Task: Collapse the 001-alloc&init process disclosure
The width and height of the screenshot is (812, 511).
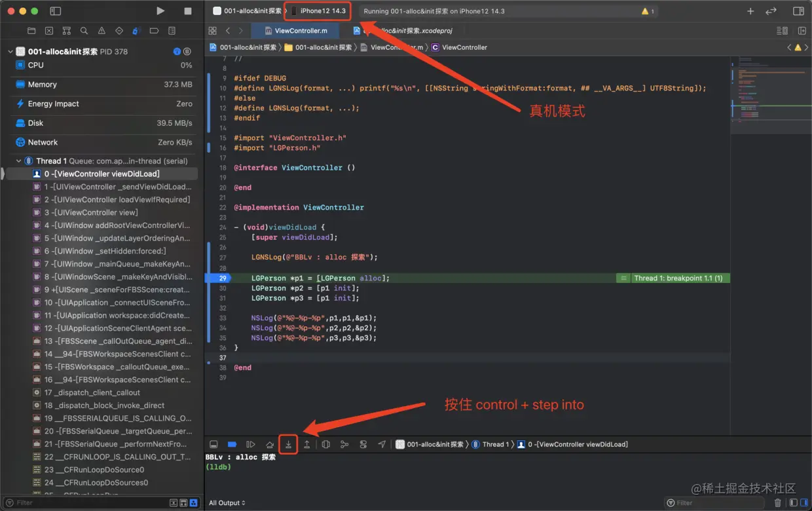Action: click(x=10, y=51)
